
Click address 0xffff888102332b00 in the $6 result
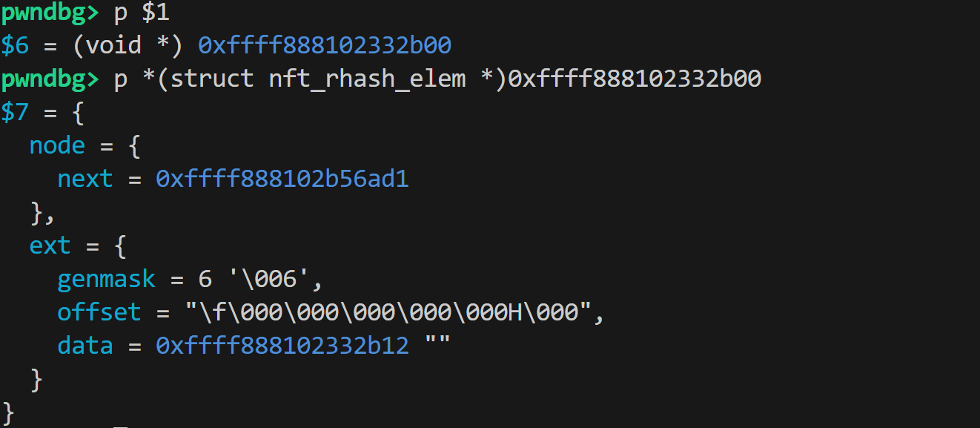pos(324,46)
